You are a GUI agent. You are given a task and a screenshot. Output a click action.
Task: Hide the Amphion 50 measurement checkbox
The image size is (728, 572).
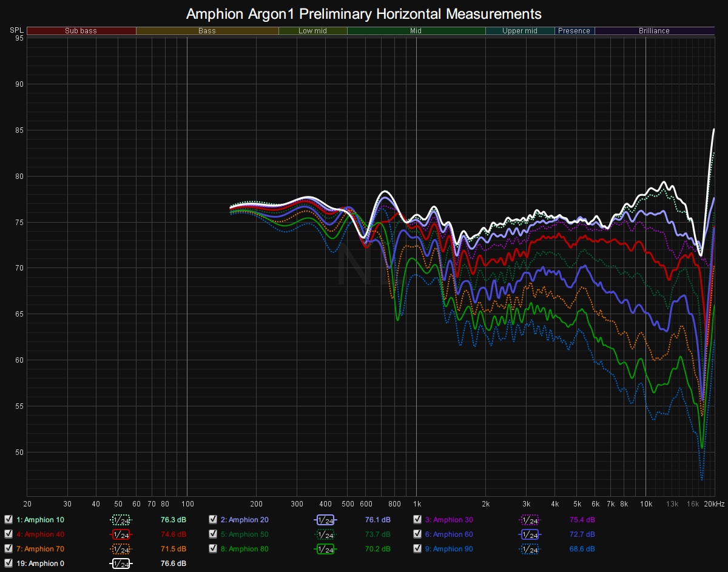(213, 534)
